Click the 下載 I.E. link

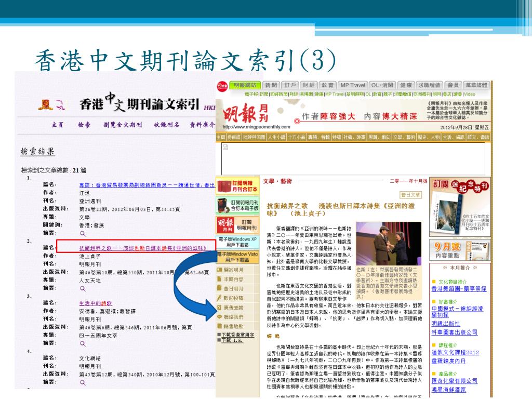click(x=232, y=340)
